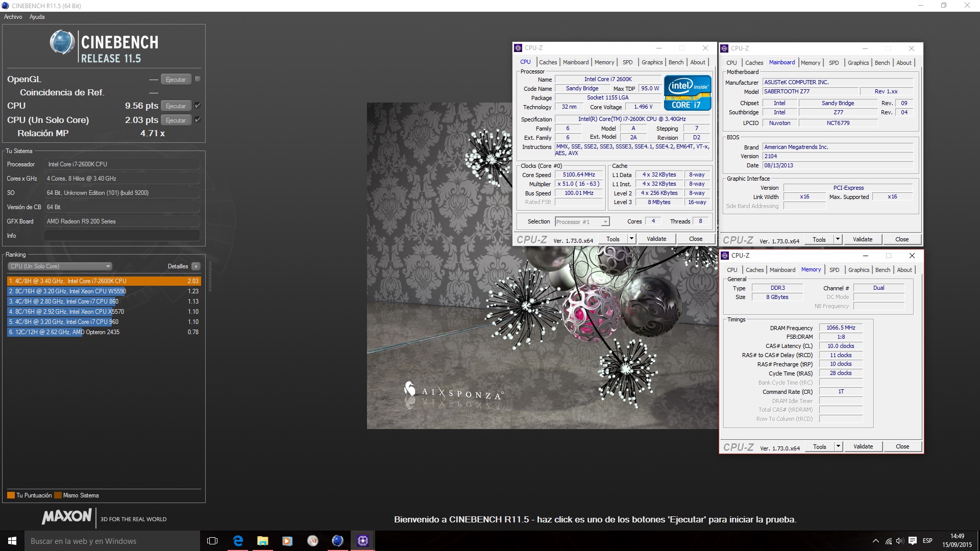Select ranking row Intel Xeon CPU W5590
980x551 pixels.
104,291
